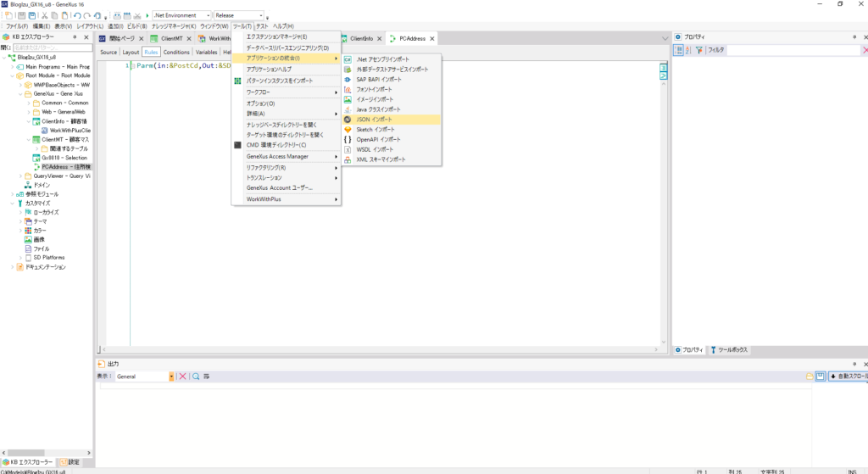Open the Release configuration dropdown

click(x=261, y=15)
